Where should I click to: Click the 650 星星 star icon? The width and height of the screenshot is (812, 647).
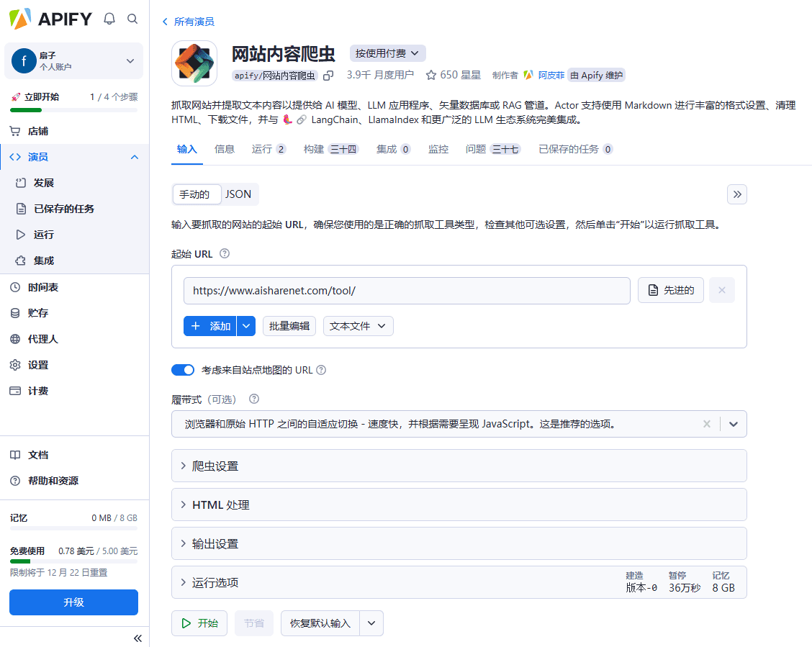[x=431, y=75]
